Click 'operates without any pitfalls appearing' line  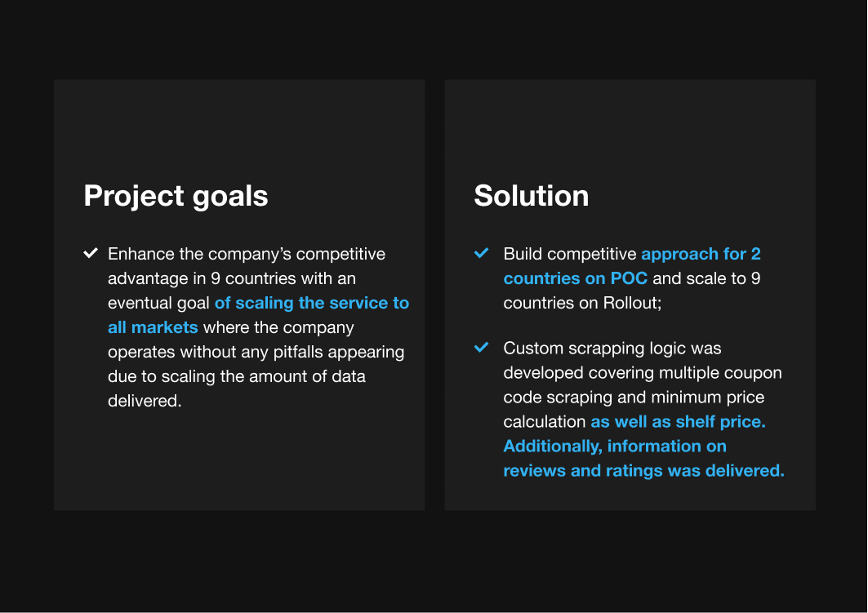click(256, 352)
